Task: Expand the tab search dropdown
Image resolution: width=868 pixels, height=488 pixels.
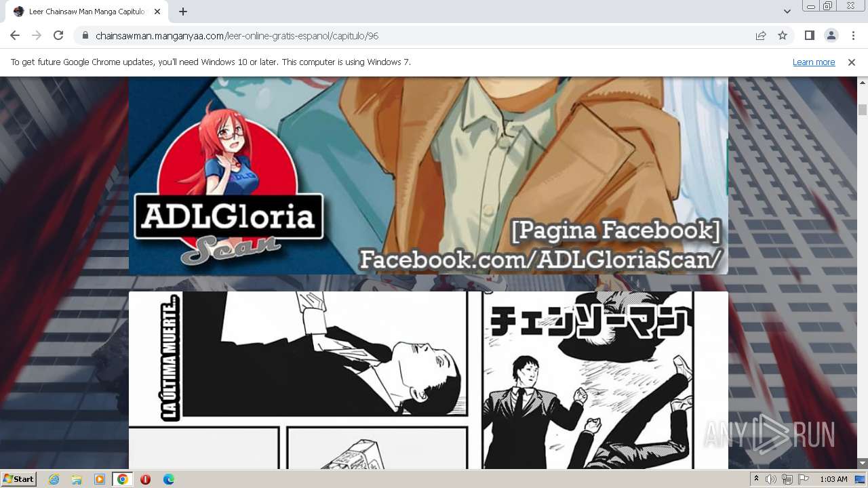Action: (x=787, y=12)
